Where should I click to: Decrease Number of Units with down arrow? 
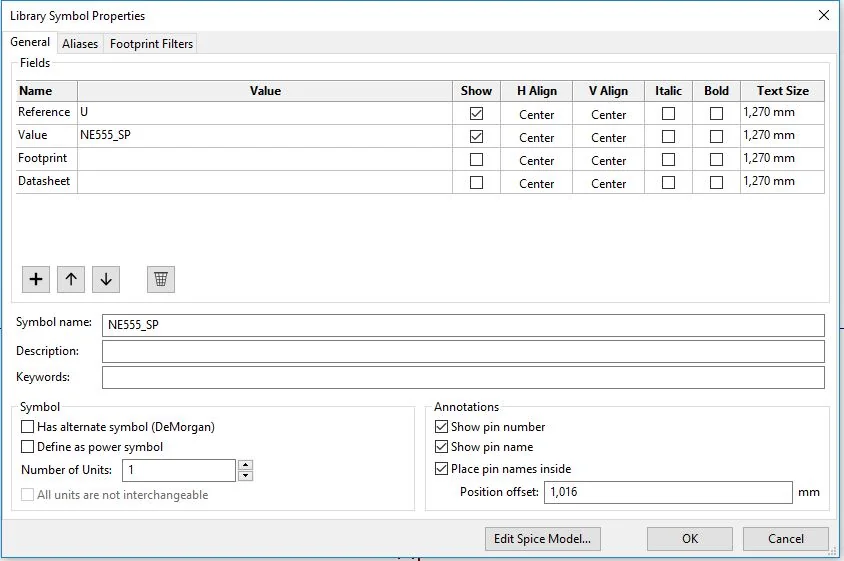pos(245,475)
